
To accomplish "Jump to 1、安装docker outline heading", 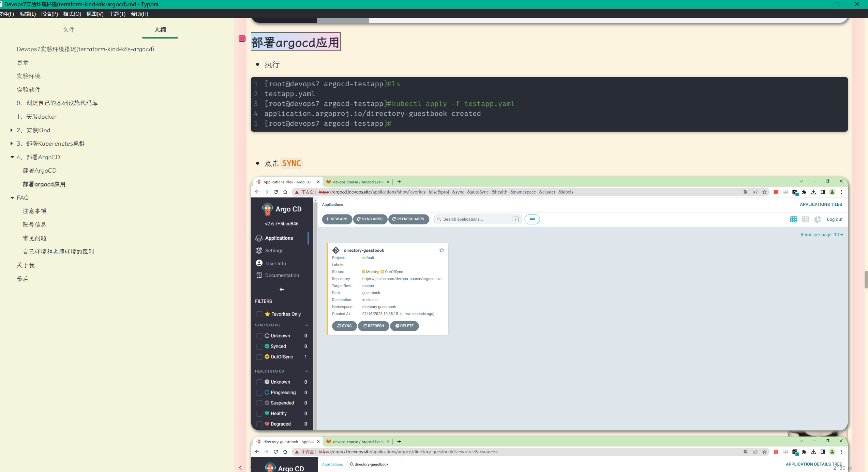I will click(37, 117).
